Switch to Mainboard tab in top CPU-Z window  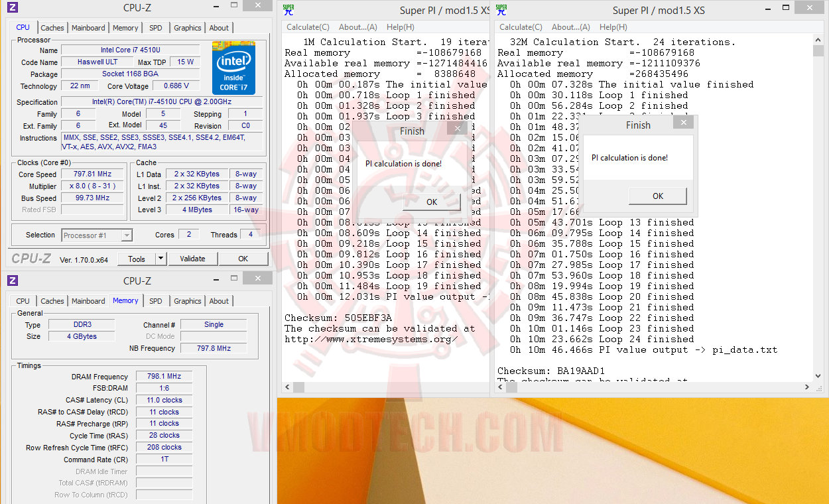coord(88,28)
